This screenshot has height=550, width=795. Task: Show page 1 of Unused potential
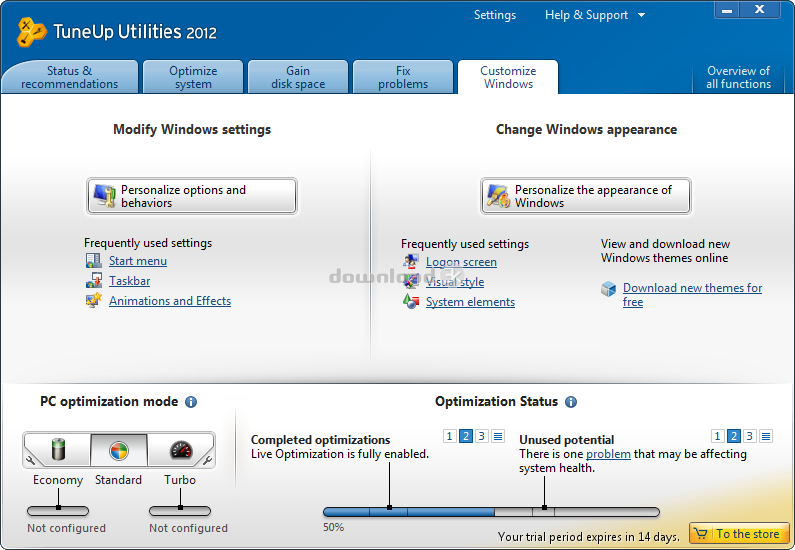point(717,436)
